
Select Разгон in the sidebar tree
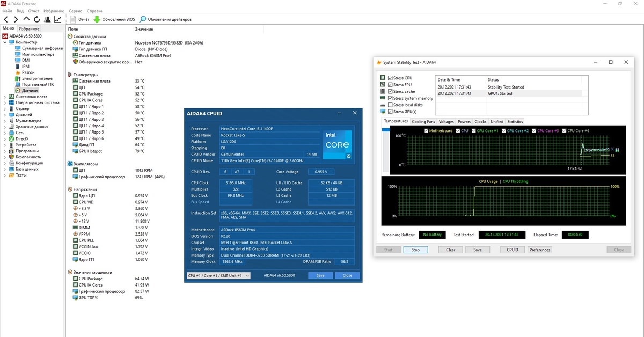coord(28,72)
